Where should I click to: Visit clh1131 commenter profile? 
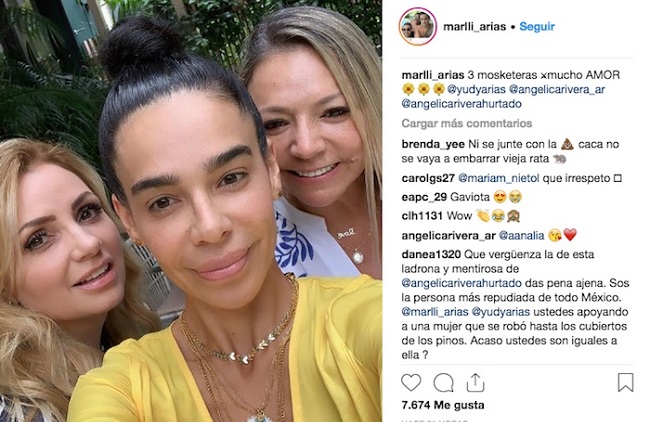422,216
